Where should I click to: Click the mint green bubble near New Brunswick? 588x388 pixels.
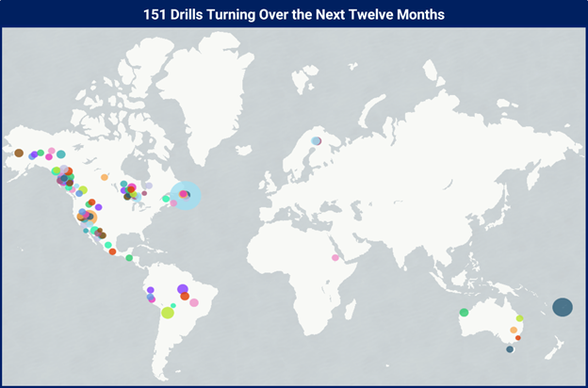(x=166, y=199)
